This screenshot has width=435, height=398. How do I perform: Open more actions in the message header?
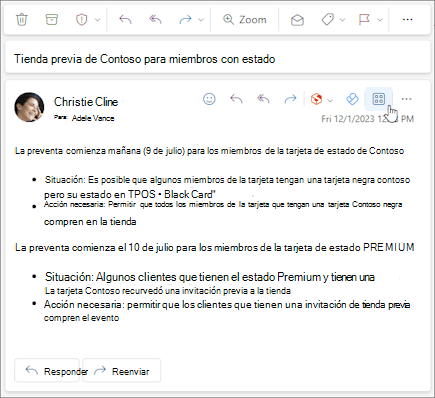[x=406, y=99]
